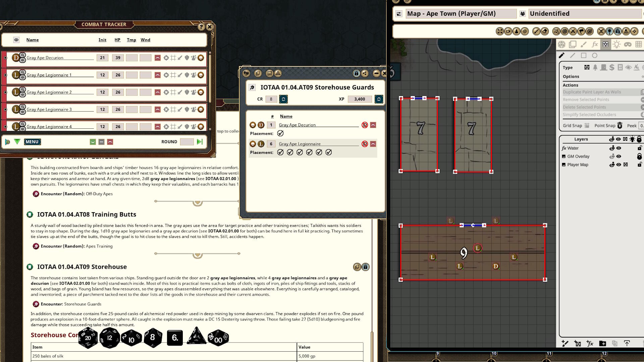This screenshot has height=362, width=644.
Task: Pick the d8 die
Action: point(153,338)
